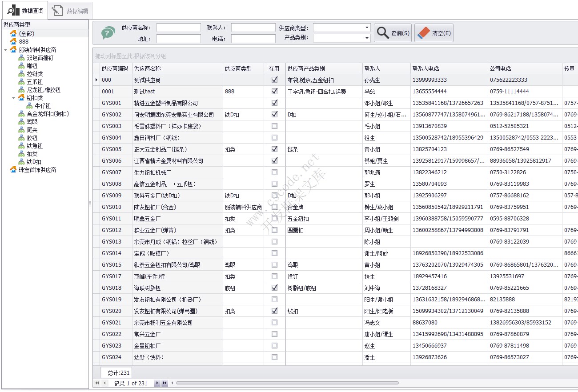This screenshot has height=392, width=578.
Task: Click the network icon beside 扣类
Action: point(21,154)
